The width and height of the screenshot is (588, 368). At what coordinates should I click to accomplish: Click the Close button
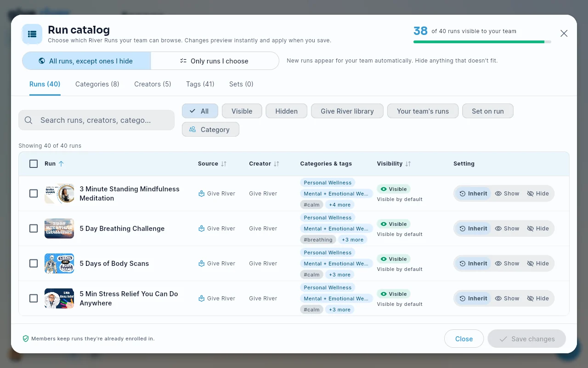464,339
